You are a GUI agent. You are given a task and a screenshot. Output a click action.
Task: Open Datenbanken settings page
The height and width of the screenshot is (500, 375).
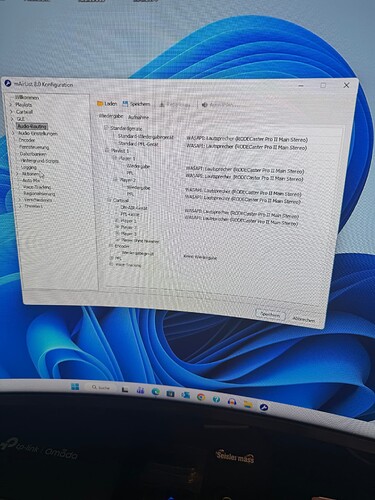pos(33,154)
